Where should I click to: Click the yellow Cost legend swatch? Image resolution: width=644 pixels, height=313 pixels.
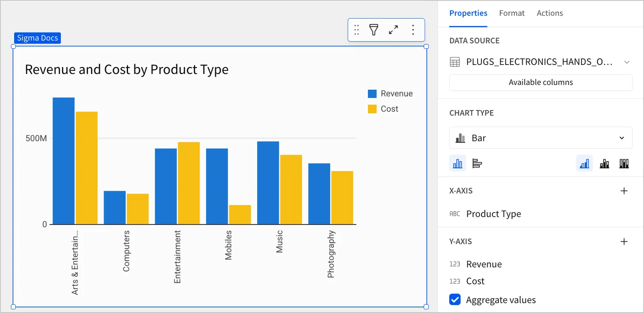(x=372, y=109)
